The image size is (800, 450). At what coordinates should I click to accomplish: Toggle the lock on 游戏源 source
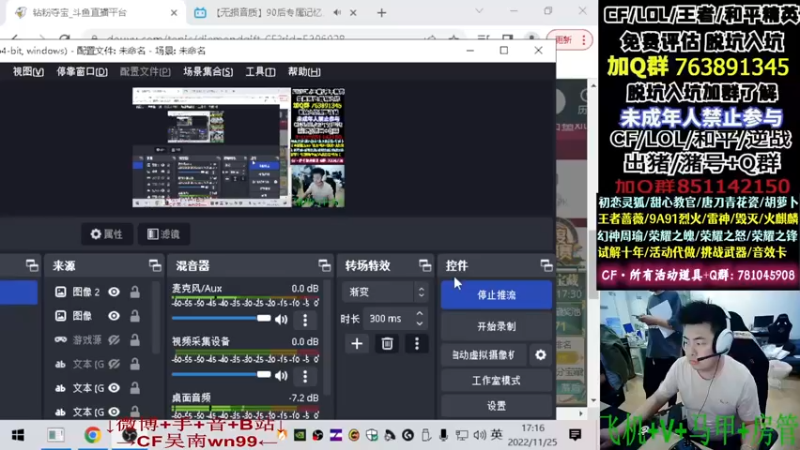[x=135, y=340]
